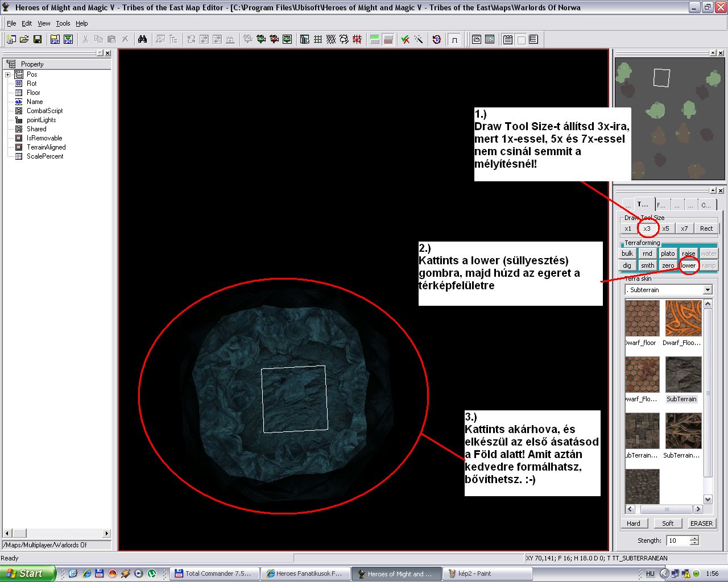Click the plato terraforming button
The height and width of the screenshot is (582, 728).
pyautogui.click(x=668, y=253)
